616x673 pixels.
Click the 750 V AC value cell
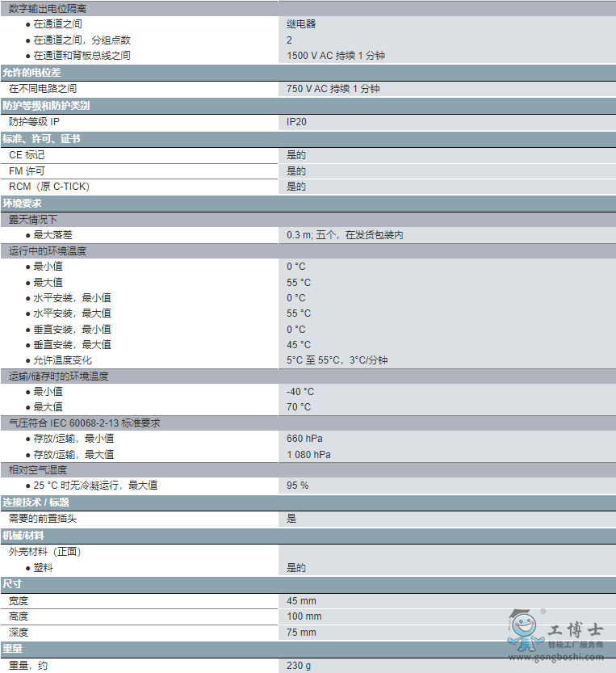[x=333, y=89]
